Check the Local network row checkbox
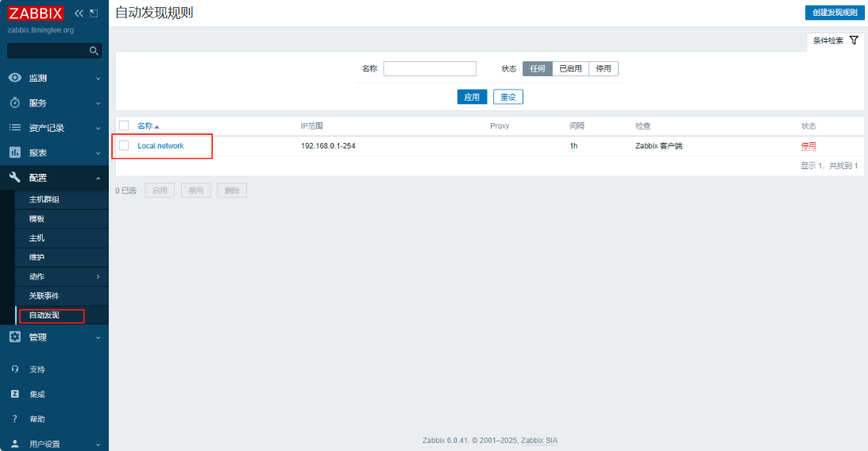The height and width of the screenshot is (451, 868). pos(124,145)
